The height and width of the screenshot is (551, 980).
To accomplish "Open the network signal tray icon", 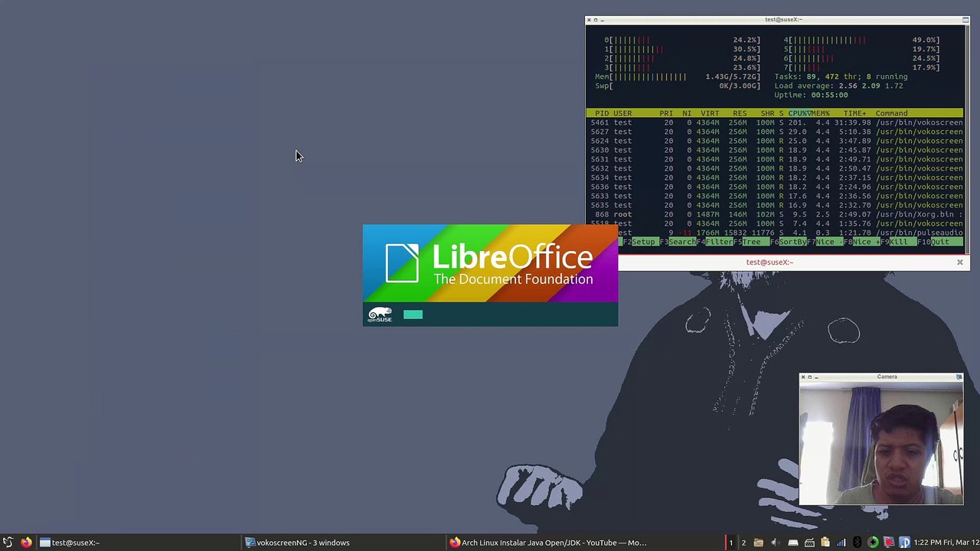I will [x=841, y=543].
